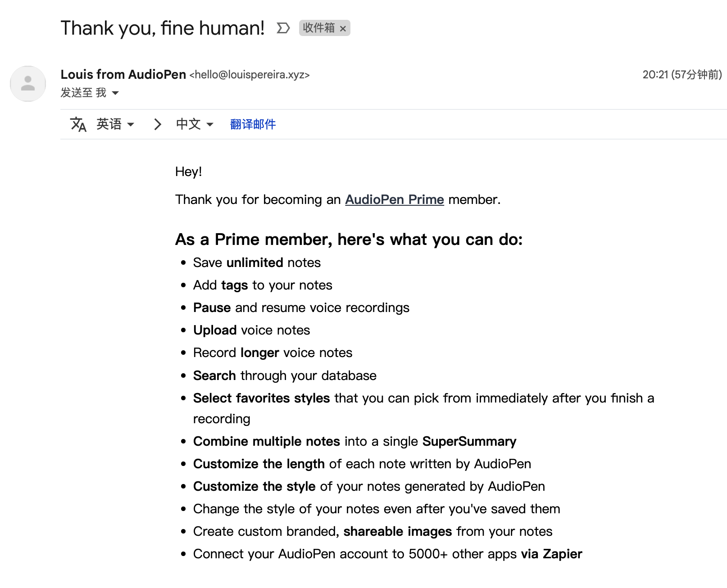Viewport: 727px width, 588px height.
Task: Click the 20:21 timestamp
Action: pyautogui.click(x=682, y=75)
